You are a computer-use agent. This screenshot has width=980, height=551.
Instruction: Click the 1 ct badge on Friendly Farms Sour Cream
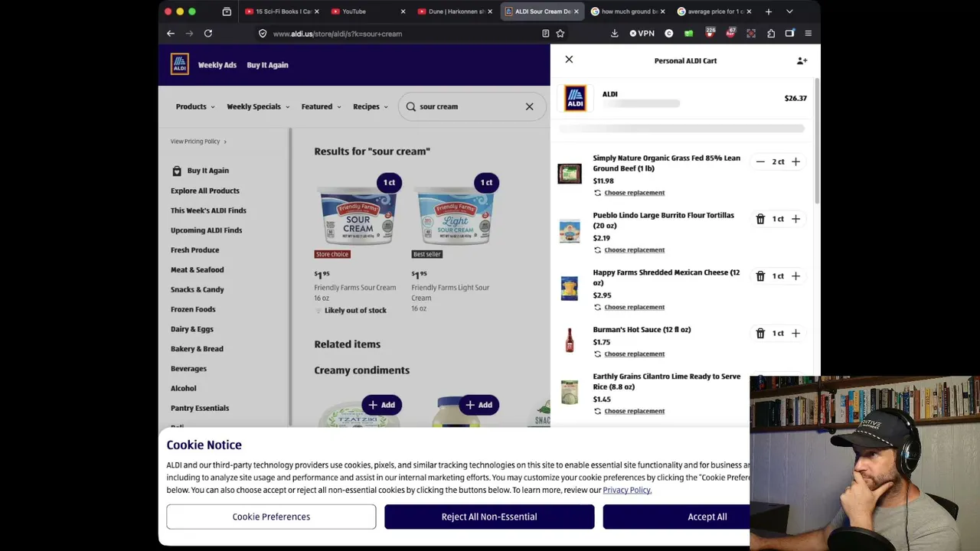point(389,183)
